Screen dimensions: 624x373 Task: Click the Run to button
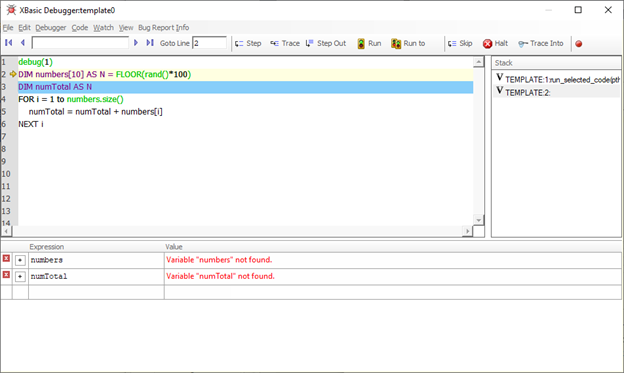point(408,43)
